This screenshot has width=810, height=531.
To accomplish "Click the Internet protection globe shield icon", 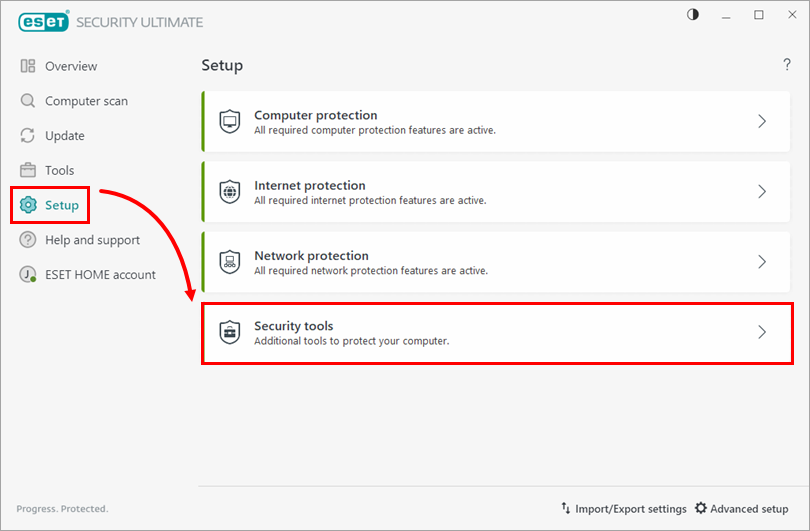I will pyautogui.click(x=230, y=192).
